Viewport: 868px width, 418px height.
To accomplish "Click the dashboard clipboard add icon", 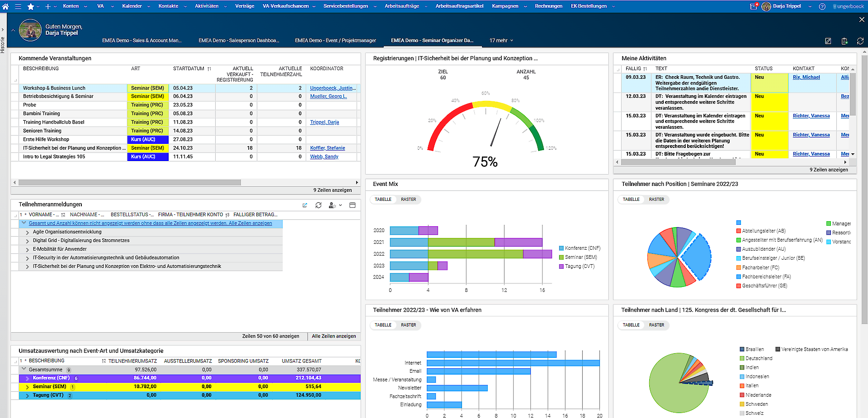I will pyautogui.click(x=844, y=41).
